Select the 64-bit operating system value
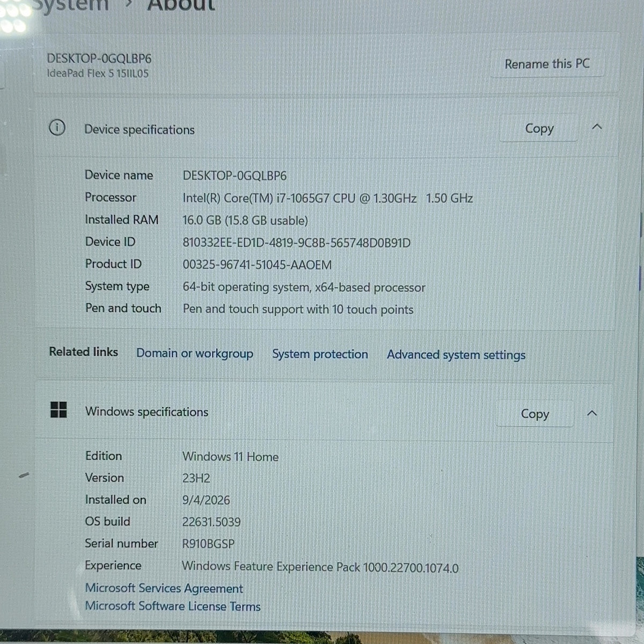The image size is (644, 644). click(x=304, y=287)
